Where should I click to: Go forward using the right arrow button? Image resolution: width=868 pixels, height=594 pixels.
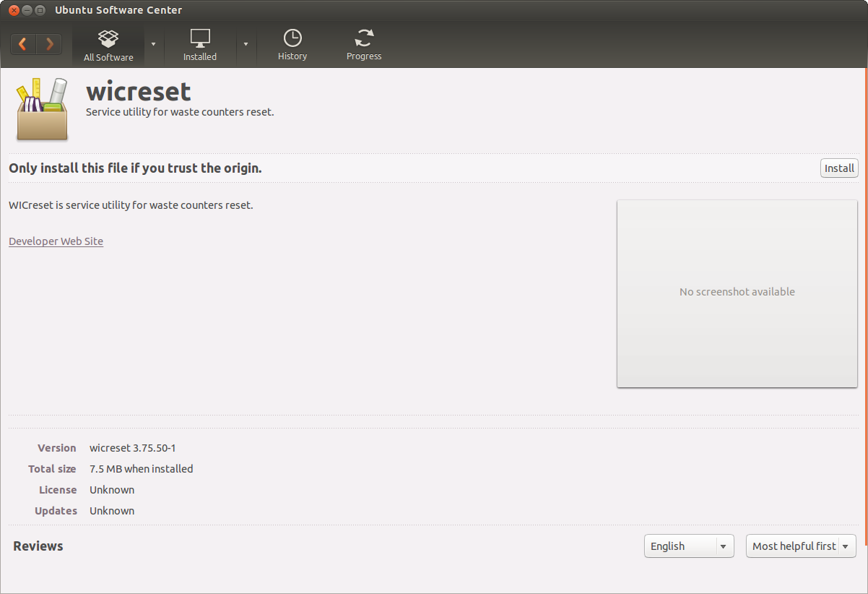pyautogui.click(x=49, y=44)
